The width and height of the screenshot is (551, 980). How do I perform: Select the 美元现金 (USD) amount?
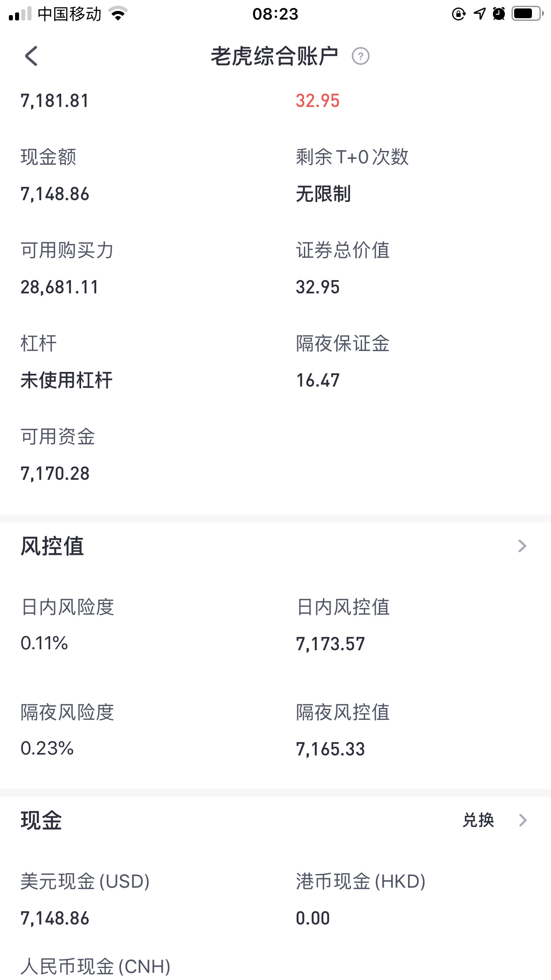click(55, 918)
